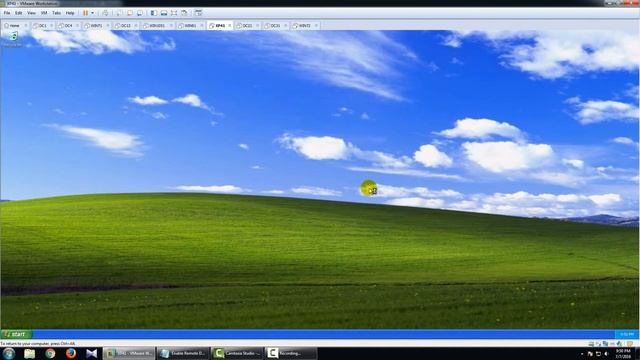Click the Send Ctrl+Alt+Del toolbar icon
The image size is (640, 360).
105,13
